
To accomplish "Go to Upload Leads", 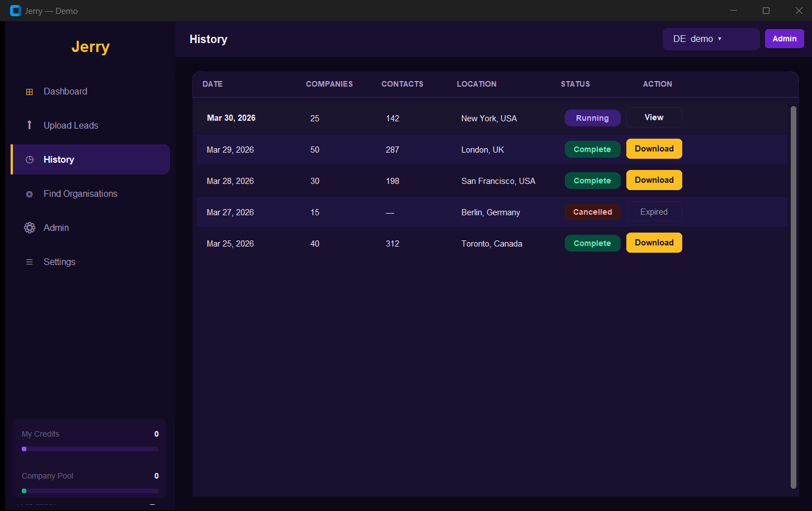I will [90, 126].
